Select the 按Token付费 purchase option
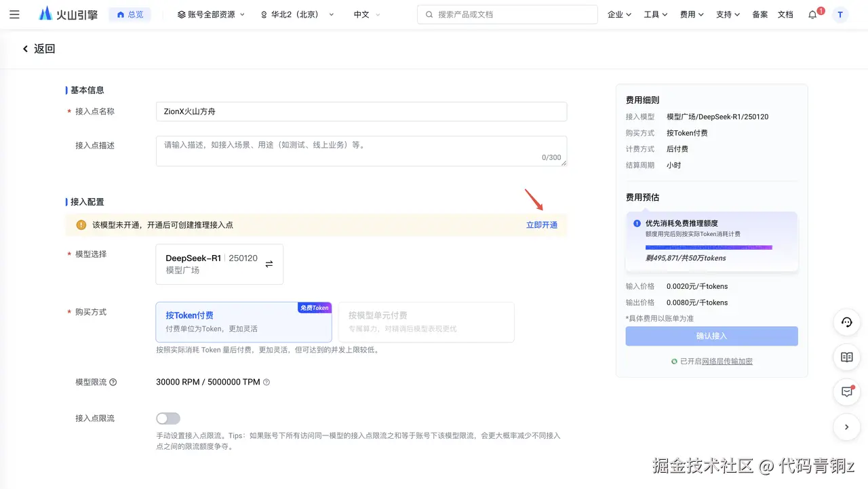868x489 pixels. (x=243, y=322)
